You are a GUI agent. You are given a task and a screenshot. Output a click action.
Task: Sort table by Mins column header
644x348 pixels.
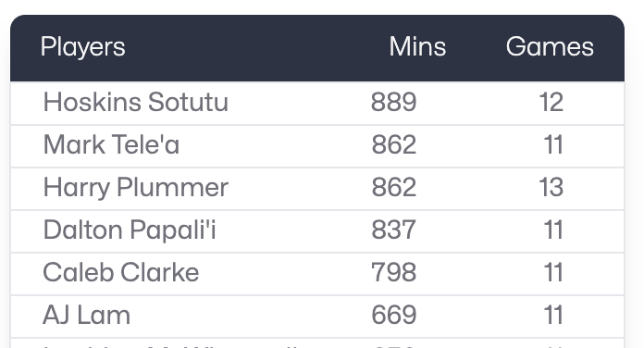[x=417, y=46]
